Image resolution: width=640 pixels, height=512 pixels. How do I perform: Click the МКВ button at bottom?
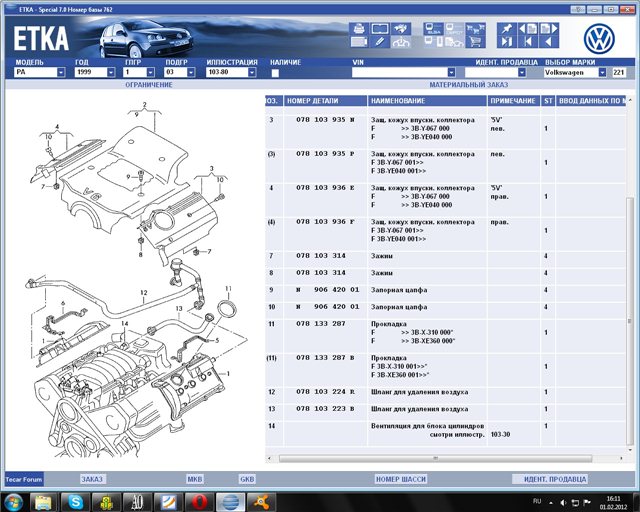tap(195, 479)
